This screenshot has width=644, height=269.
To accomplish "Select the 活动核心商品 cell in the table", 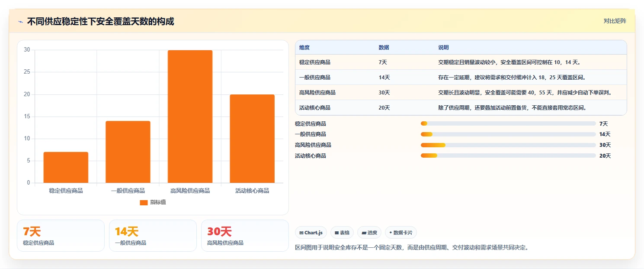I will point(315,108).
